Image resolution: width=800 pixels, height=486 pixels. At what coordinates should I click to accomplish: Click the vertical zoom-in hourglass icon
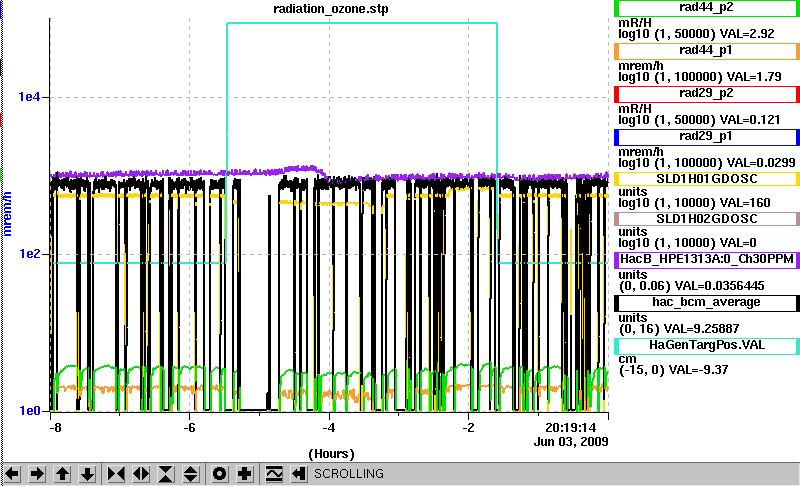coord(166,474)
